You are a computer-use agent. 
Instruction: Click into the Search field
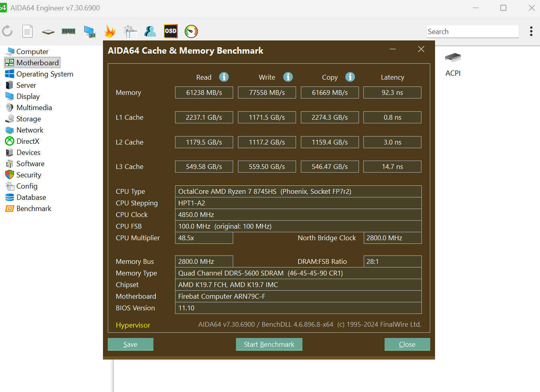472,32
